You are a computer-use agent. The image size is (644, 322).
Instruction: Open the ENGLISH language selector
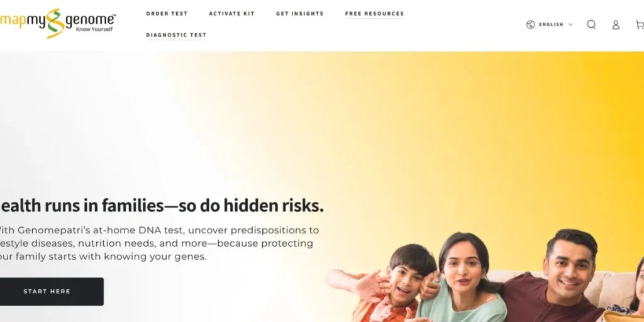pos(551,25)
